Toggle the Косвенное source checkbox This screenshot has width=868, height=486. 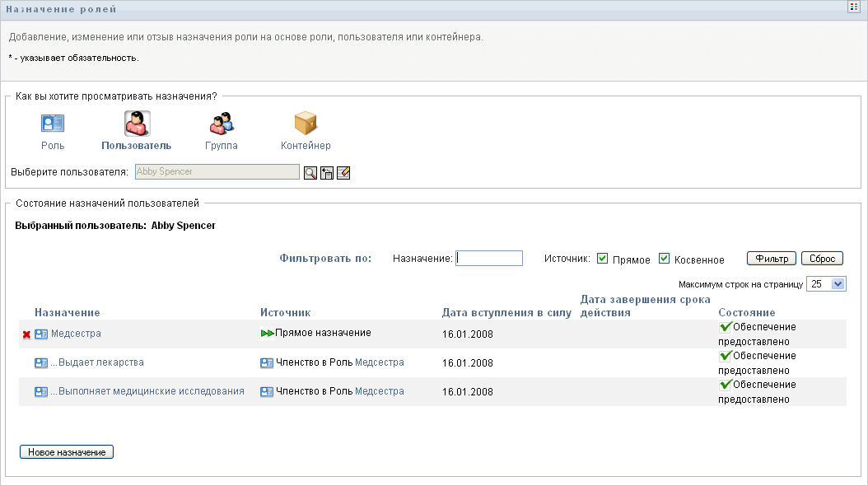click(665, 259)
